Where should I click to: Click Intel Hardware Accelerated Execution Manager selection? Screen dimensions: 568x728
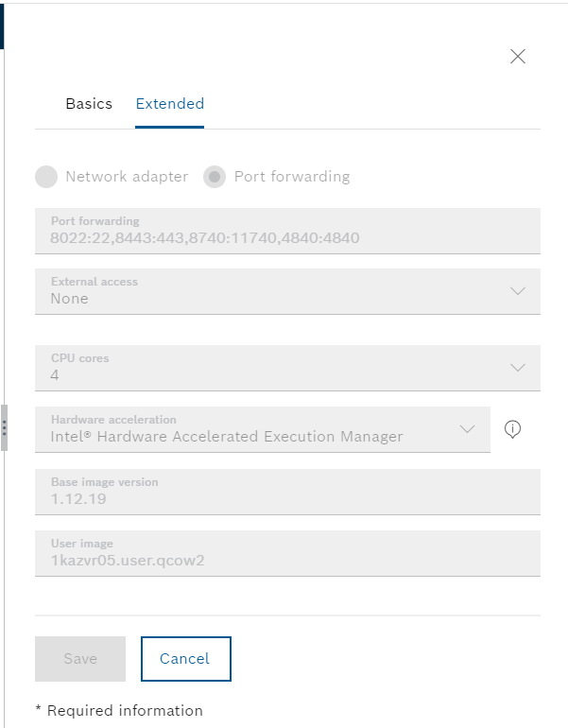point(227,437)
